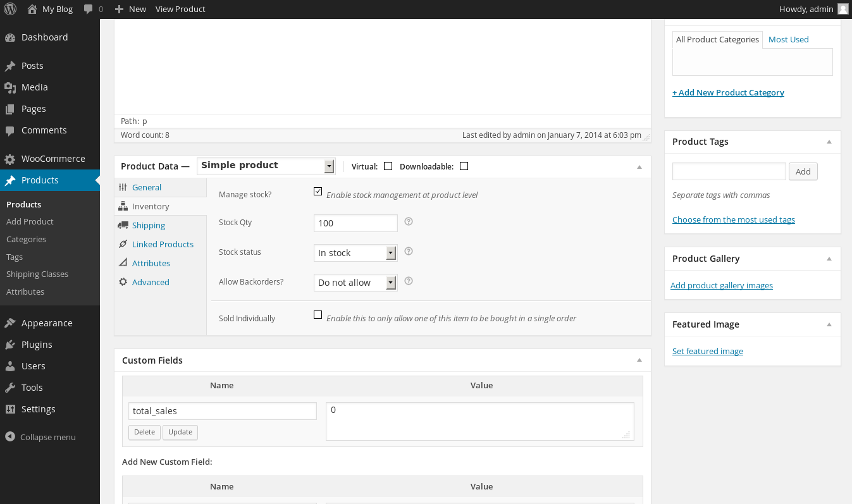The height and width of the screenshot is (504, 852).
Task: Collapse the admin sidebar menu
Action: tap(47, 437)
